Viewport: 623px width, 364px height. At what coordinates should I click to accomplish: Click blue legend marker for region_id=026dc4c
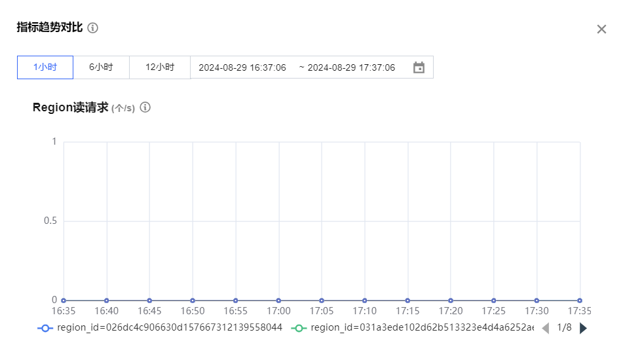45,328
